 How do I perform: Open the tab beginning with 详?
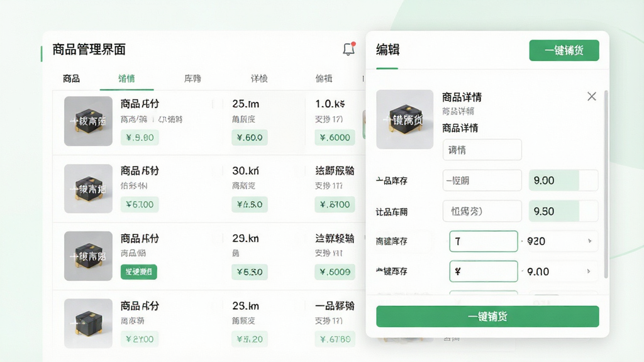pyautogui.click(x=259, y=79)
